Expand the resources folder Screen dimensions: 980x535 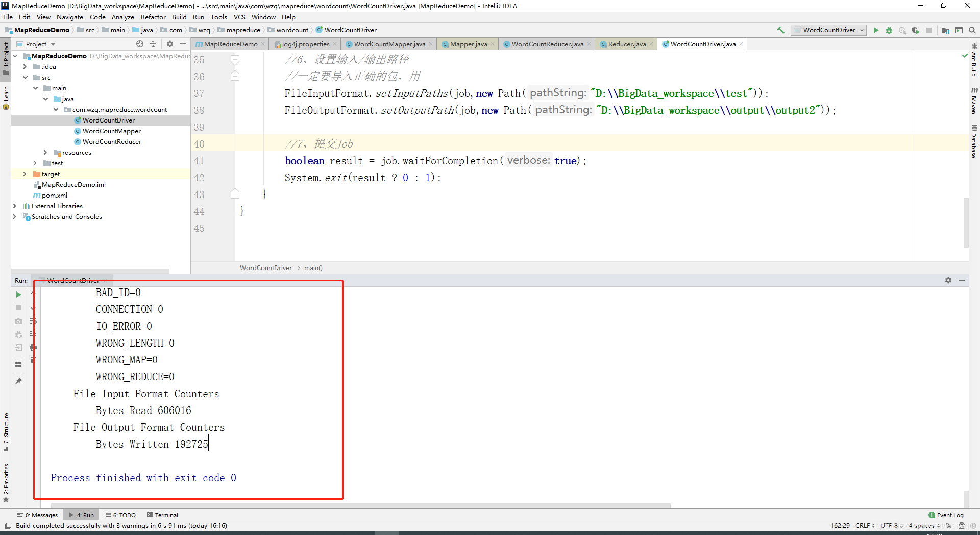[45, 153]
